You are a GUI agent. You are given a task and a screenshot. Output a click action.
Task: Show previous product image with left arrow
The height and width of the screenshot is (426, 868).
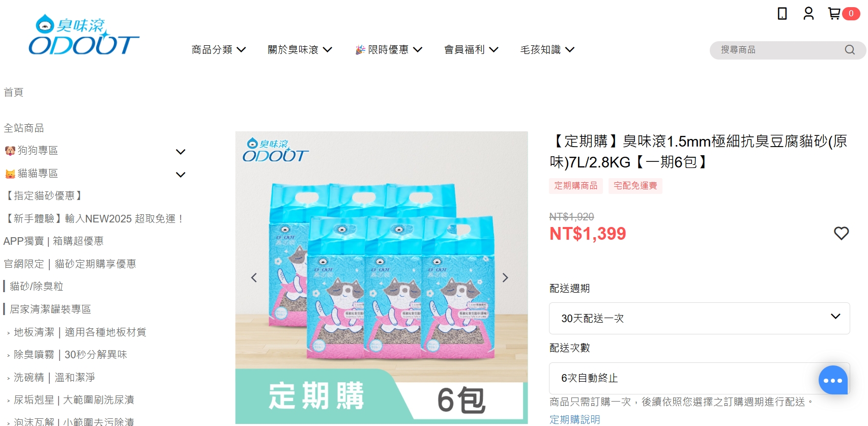[x=254, y=277]
